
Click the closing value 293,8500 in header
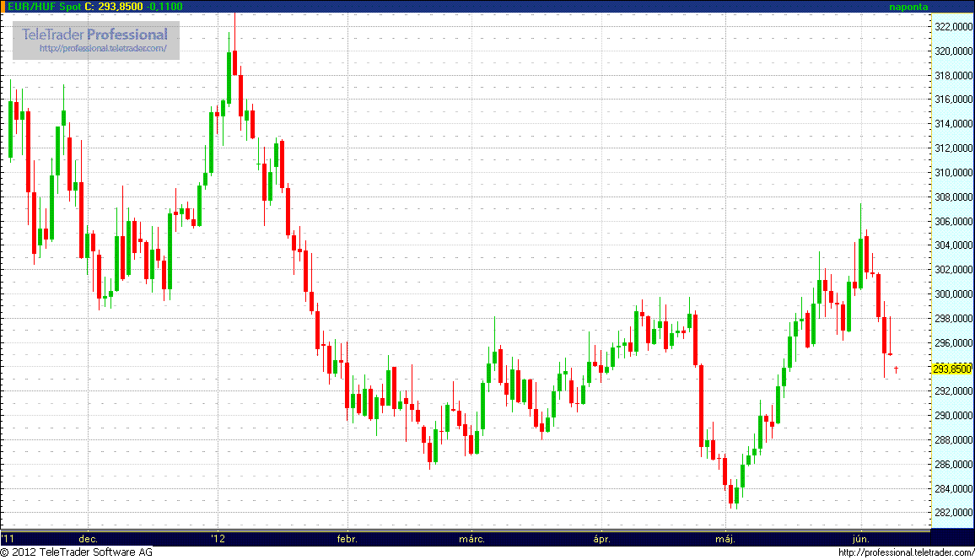tap(120, 6)
